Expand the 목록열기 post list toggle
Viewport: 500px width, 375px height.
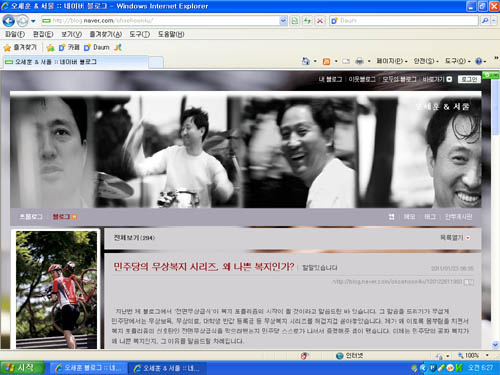(x=455, y=238)
